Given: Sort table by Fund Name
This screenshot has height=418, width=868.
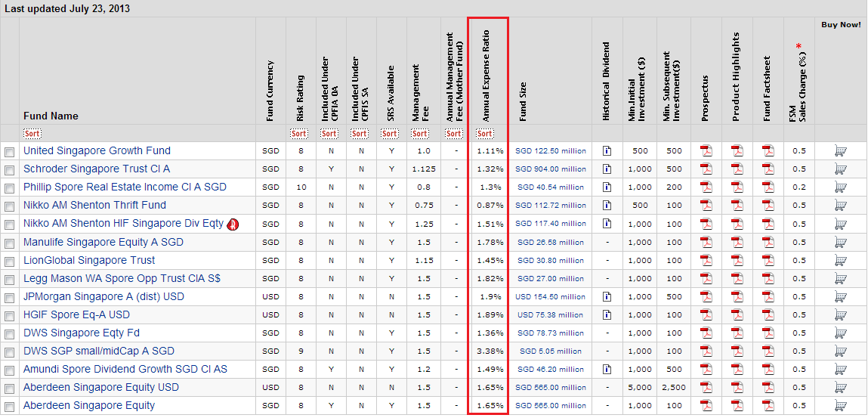Looking at the screenshot, I should [x=32, y=134].
